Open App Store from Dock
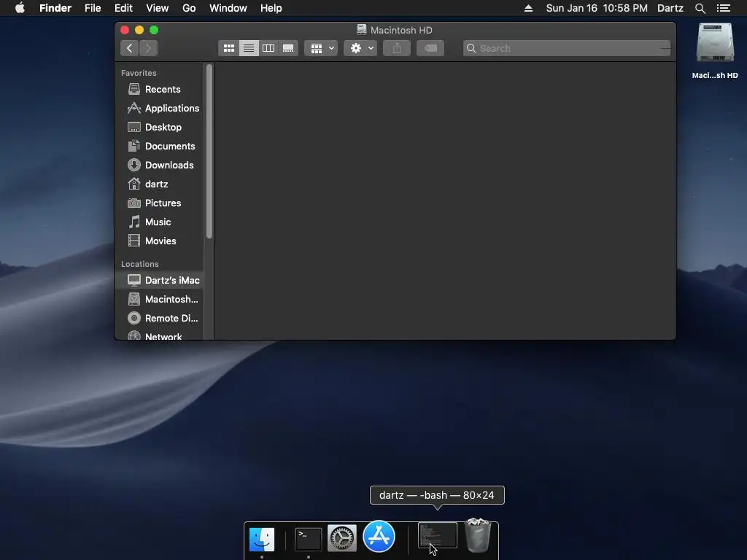This screenshot has height=560, width=747. (x=379, y=536)
